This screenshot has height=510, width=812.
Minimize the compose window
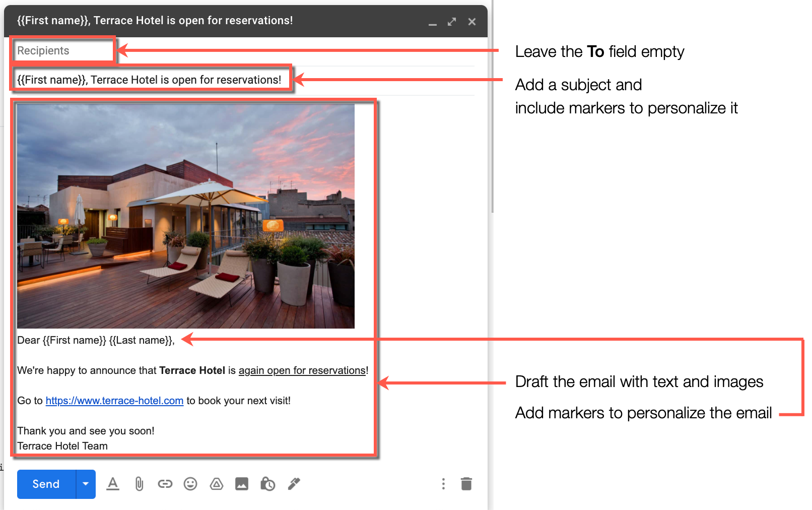pos(433,23)
